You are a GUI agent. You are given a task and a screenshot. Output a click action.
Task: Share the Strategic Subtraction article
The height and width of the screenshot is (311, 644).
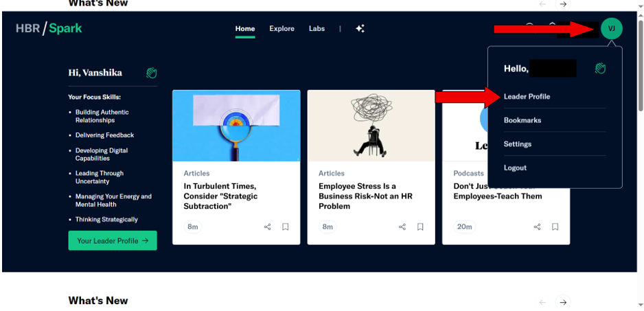pyautogui.click(x=268, y=227)
